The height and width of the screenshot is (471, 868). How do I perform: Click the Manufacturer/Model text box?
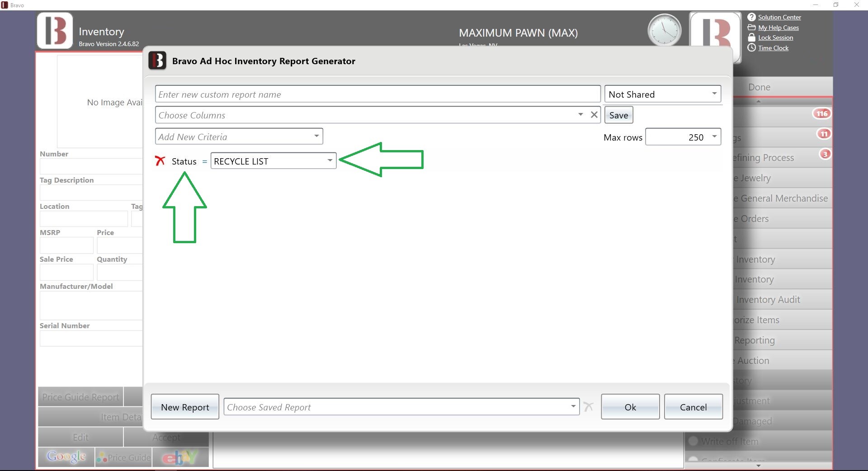pyautogui.click(x=91, y=305)
